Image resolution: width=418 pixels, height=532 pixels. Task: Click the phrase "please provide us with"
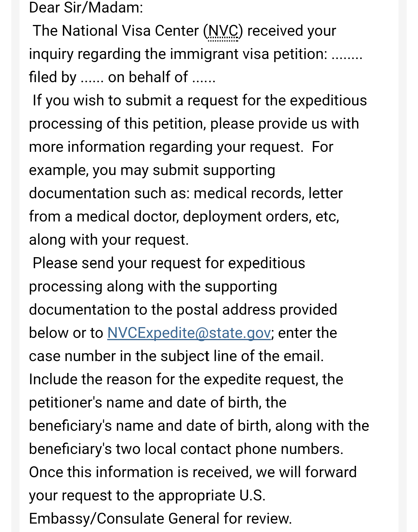(285, 124)
